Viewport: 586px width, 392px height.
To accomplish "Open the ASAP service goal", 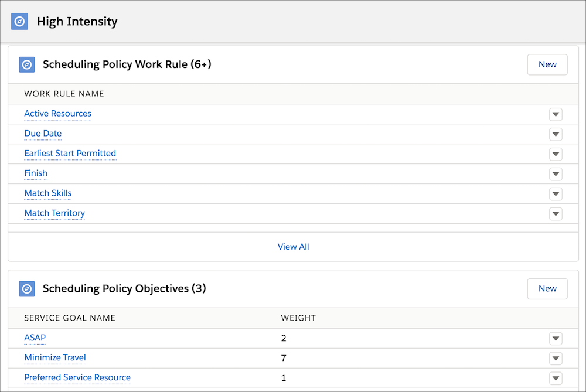I will (35, 338).
